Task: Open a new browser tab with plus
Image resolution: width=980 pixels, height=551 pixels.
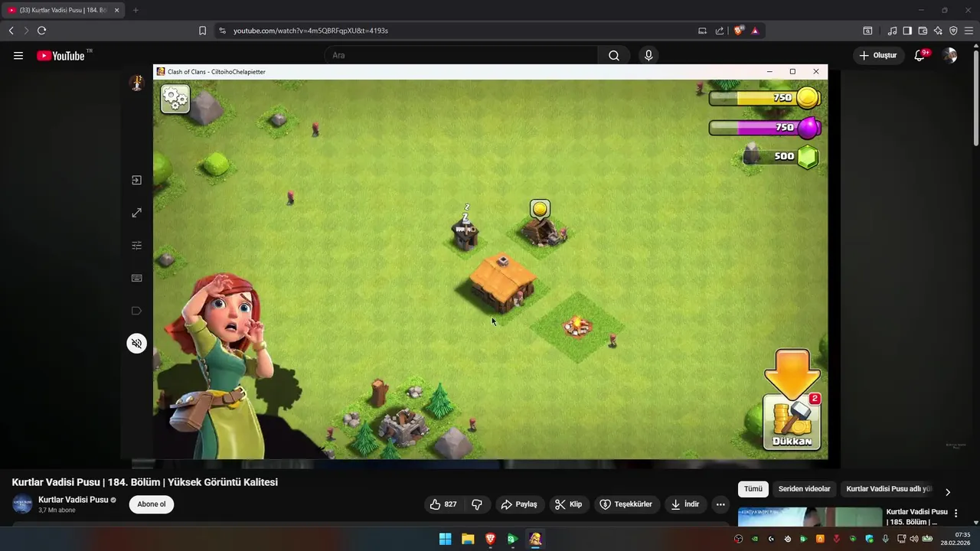Action: click(136, 10)
